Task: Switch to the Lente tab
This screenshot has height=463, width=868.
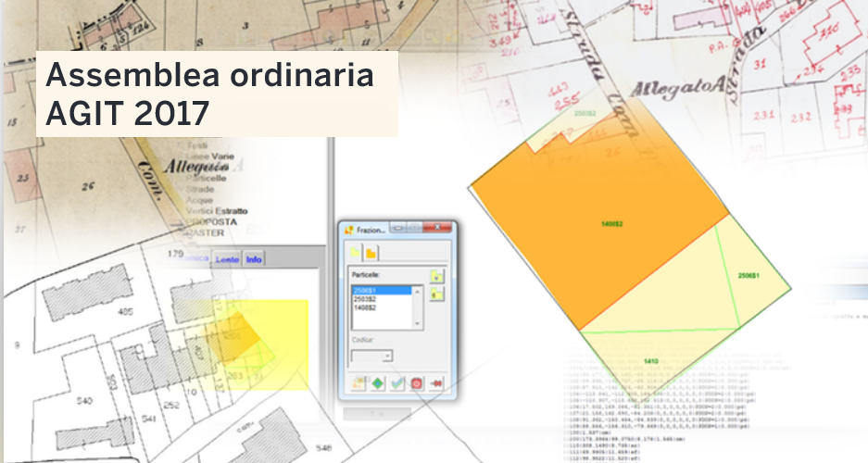Action: coord(227,259)
